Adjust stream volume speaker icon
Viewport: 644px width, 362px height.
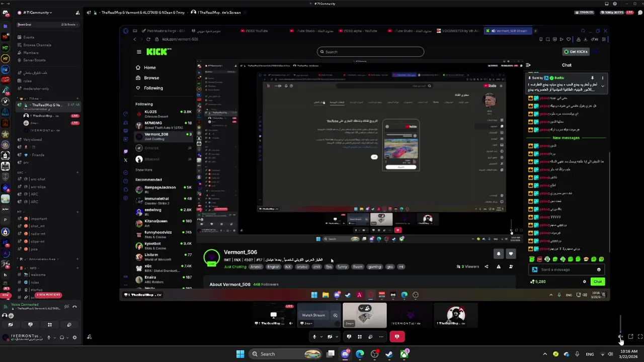point(621,337)
